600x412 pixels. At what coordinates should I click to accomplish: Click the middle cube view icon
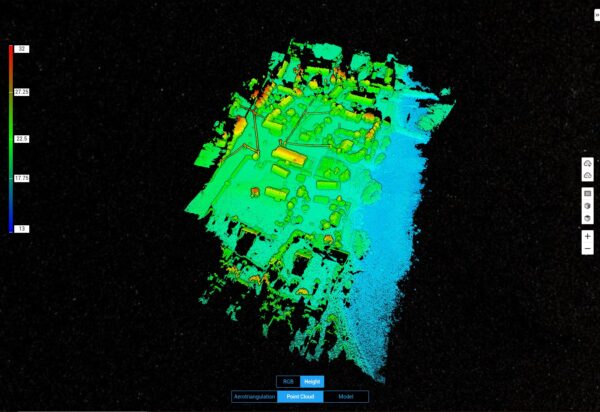click(588, 206)
